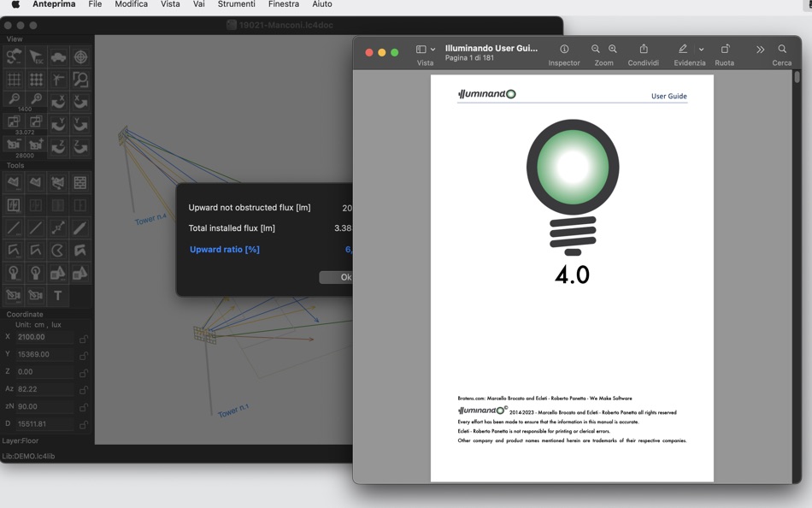Toggle the lock beside the D field
The width and height of the screenshot is (812, 508).
83,425
